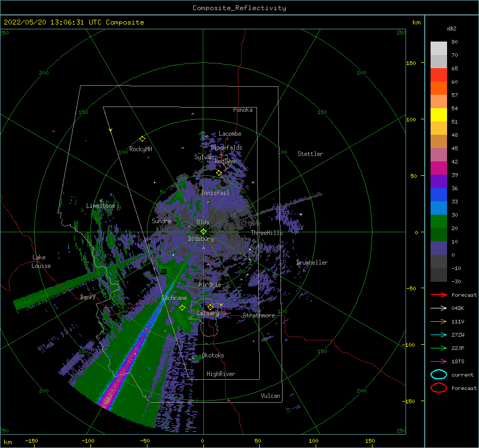Click the yellow radar site diamond at Olds
The width and height of the screenshot is (479, 448).
(x=203, y=232)
